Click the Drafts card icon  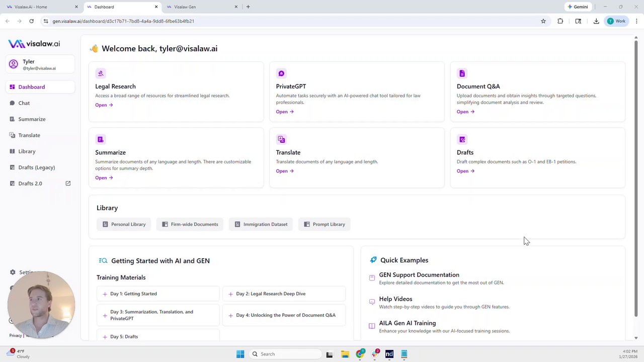[462, 139]
